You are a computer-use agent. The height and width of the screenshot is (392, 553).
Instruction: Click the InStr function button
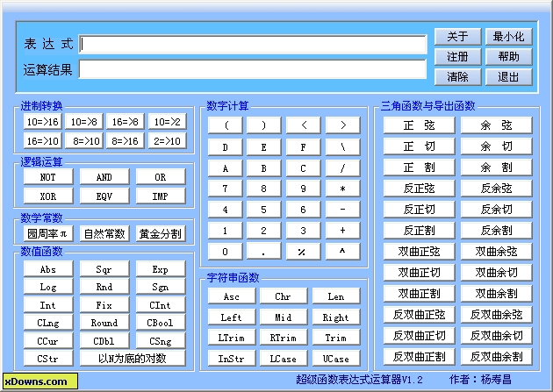click(x=232, y=359)
